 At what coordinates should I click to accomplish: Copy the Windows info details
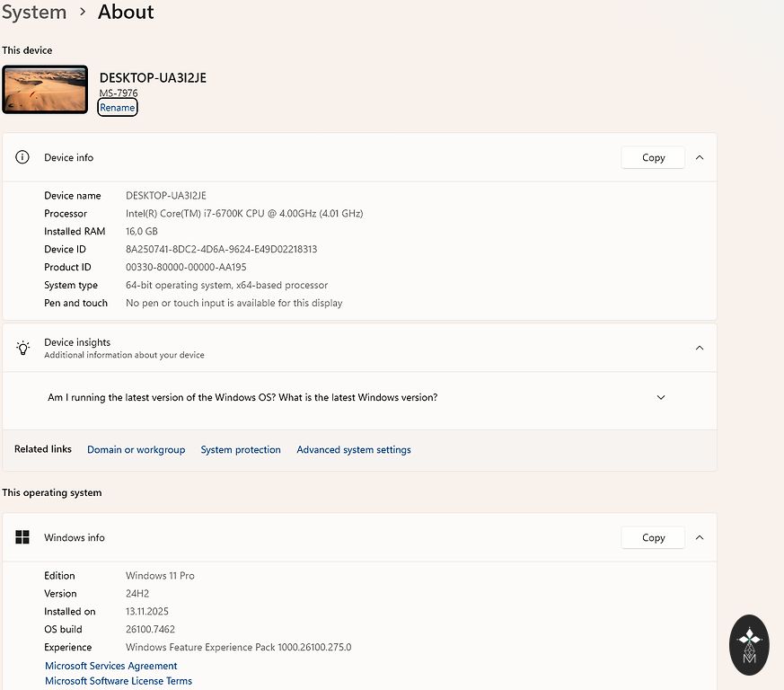(653, 537)
